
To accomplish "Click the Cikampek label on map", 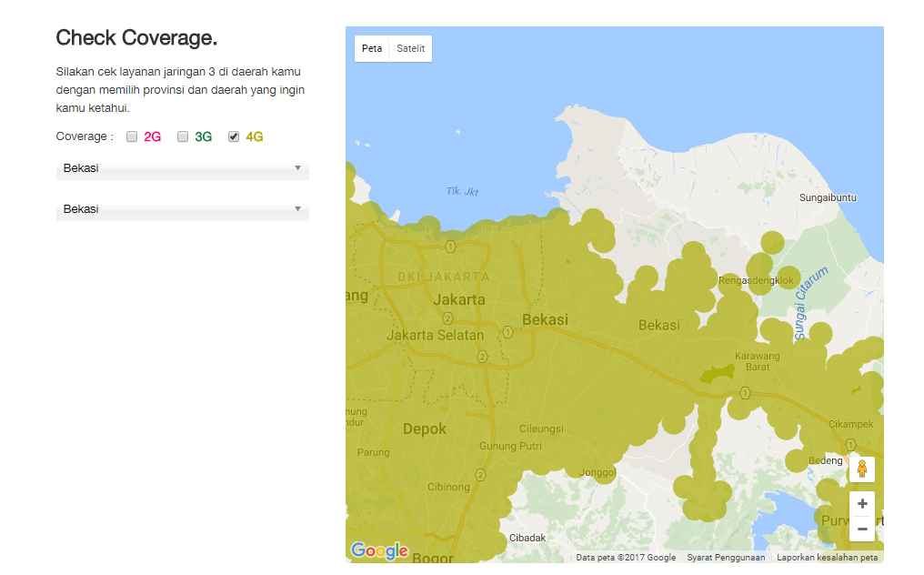I will click(851, 424).
